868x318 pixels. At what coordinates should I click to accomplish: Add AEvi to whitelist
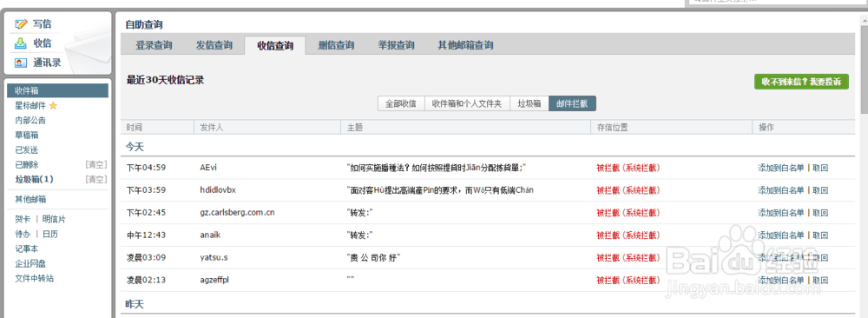tap(780, 168)
